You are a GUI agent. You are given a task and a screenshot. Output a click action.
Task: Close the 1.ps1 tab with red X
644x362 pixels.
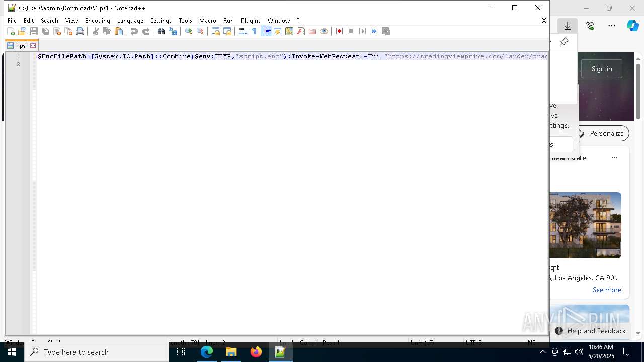pyautogui.click(x=33, y=46)
